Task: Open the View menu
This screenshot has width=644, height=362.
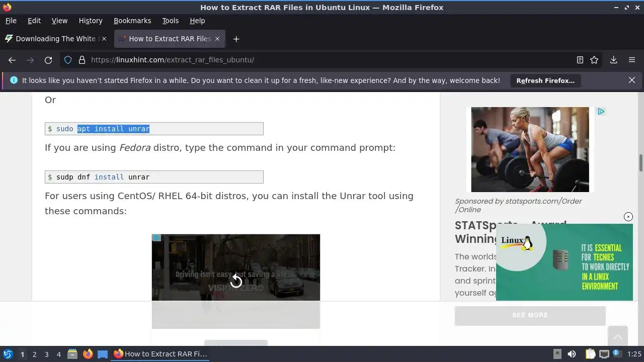Action: (59, 21)
